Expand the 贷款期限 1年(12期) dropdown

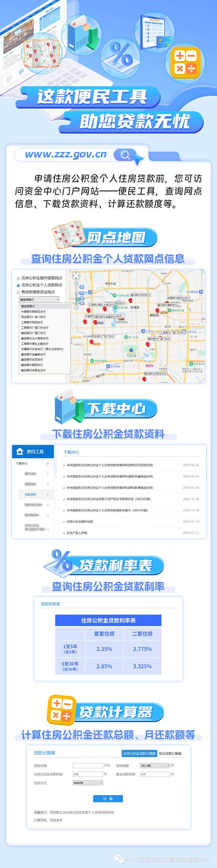click(155, 765)
